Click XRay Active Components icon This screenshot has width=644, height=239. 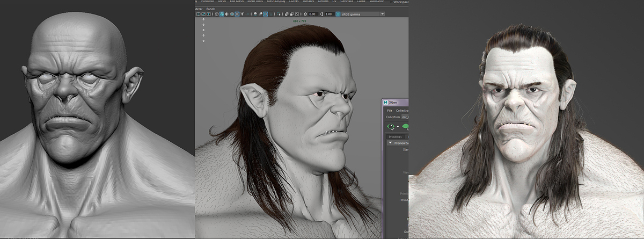click(x=291, y=14)
